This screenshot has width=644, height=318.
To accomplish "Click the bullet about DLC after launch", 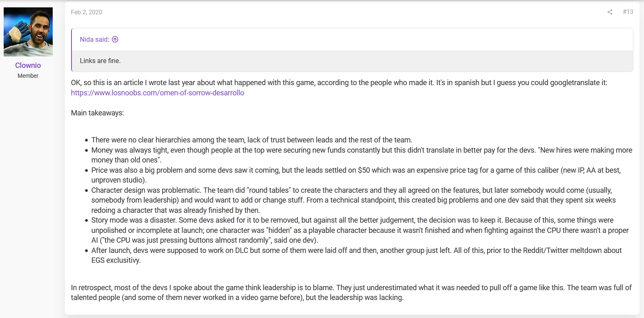I will pos(356,255).
